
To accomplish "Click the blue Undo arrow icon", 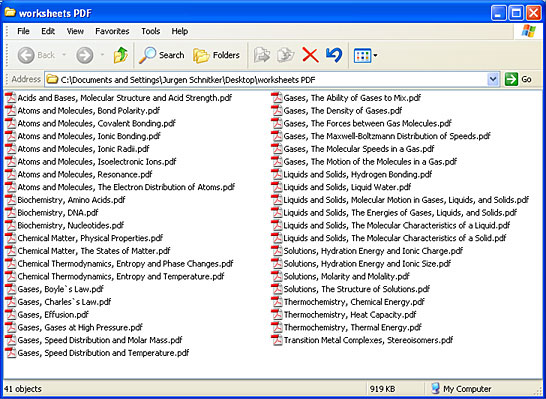I will (x=334, y=55).
